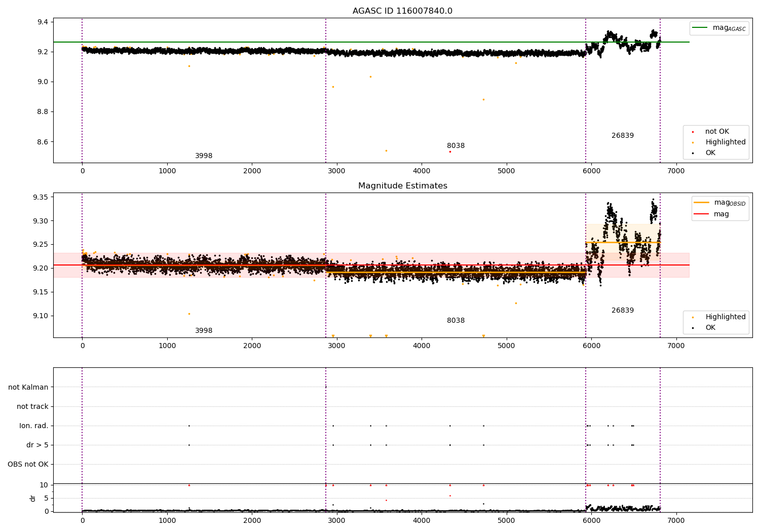Image resolution: width=760 pixels, height=532 pixels.
Task: Click the 'OBS not OK' axis label
Action: click(28, 465)
